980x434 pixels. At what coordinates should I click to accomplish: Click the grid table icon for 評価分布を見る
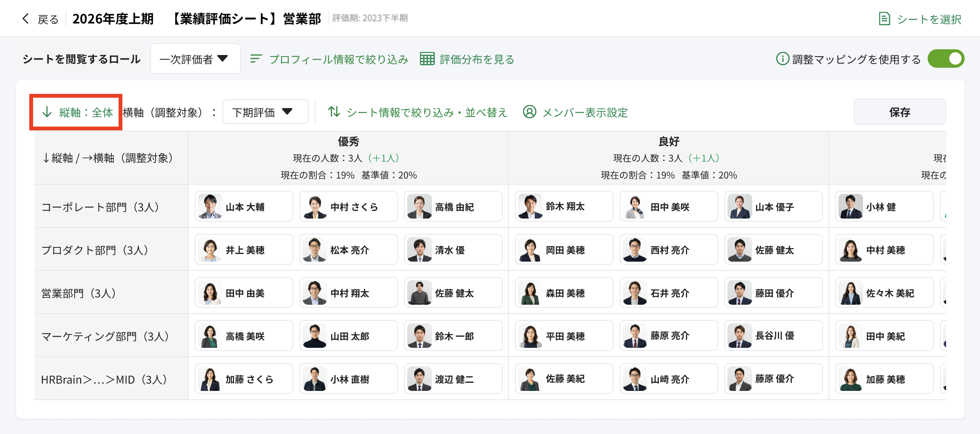point(427,59)
